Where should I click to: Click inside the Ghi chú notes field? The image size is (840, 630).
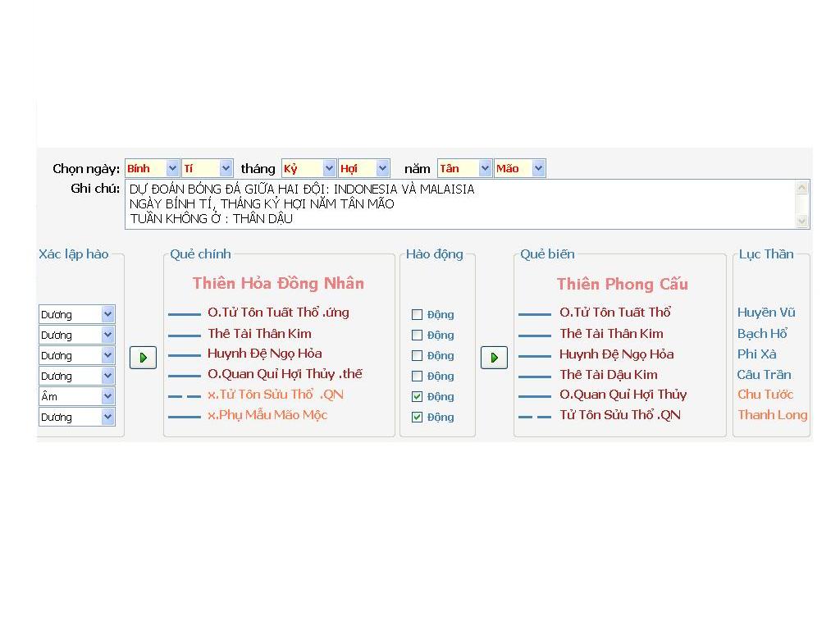coord(459,204)
